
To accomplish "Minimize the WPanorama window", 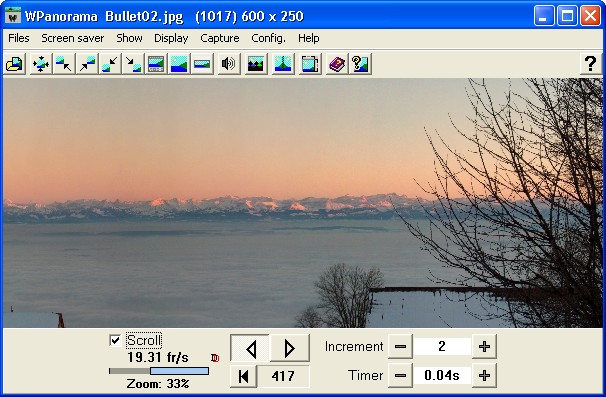I will (544, 16).
